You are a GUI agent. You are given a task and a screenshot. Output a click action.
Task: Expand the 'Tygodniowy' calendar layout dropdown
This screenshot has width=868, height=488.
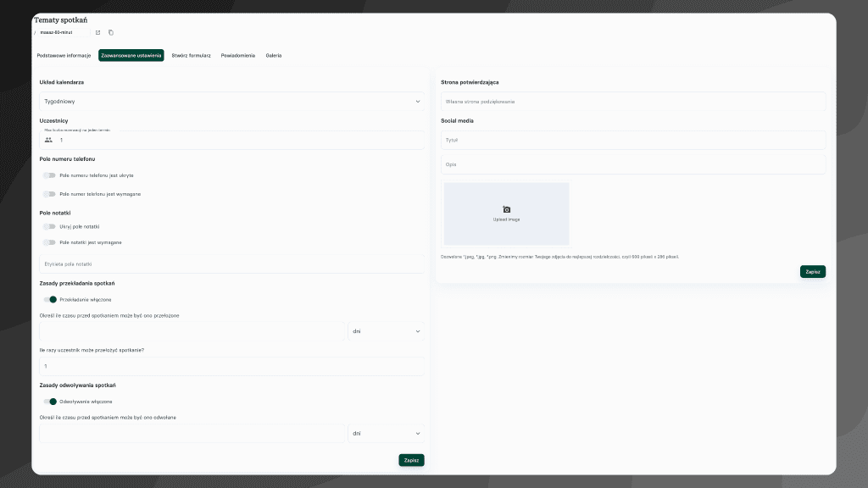point(231,101)
